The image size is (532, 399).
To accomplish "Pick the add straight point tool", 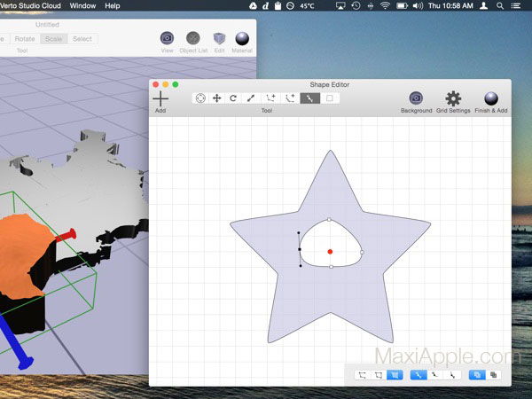I will tap(270, 98).
